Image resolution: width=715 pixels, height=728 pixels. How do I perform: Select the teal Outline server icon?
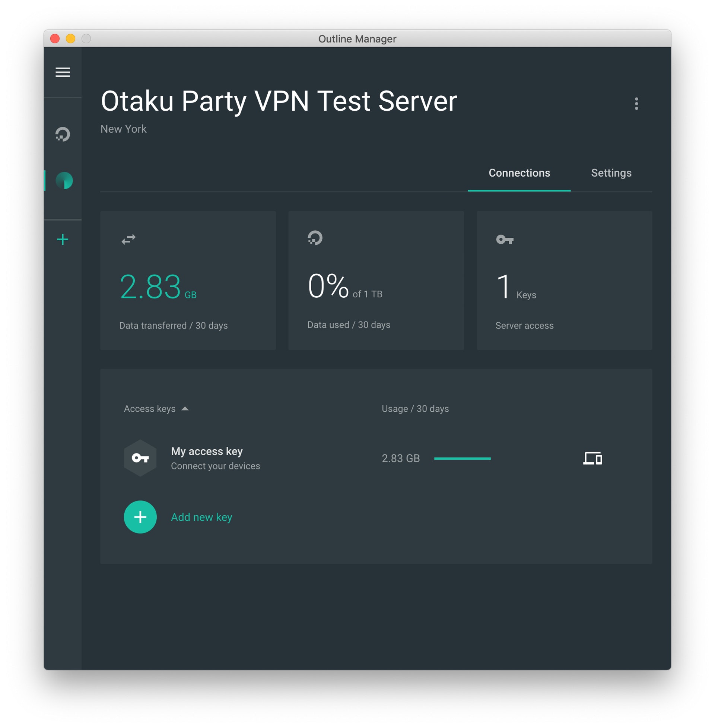click(64, 181)
